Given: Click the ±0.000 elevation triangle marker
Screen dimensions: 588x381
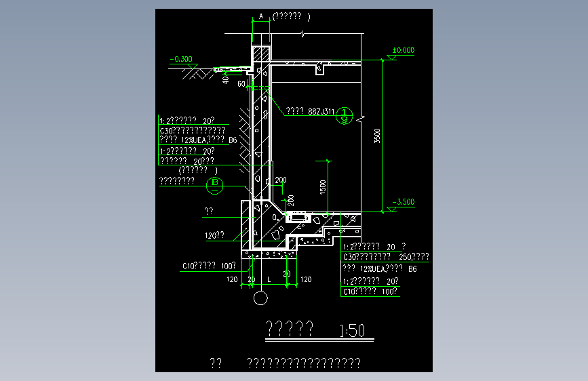Looking at the screenshot, I should pos(391,58).
